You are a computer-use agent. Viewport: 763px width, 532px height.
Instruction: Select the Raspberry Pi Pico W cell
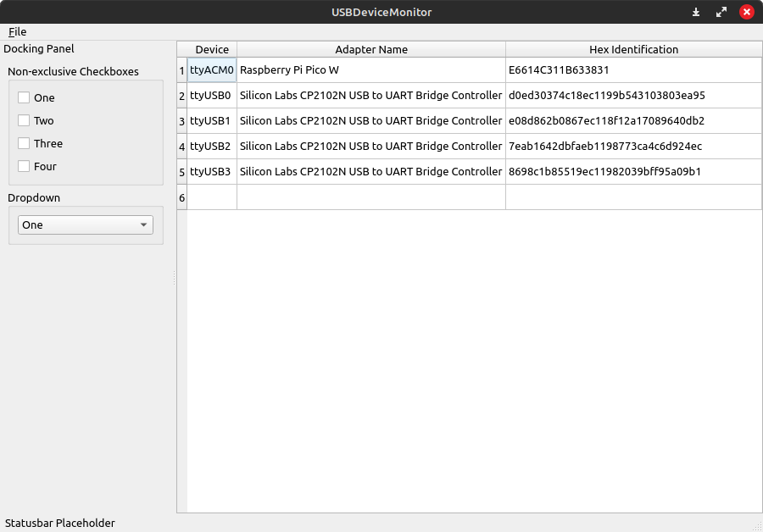371,70
